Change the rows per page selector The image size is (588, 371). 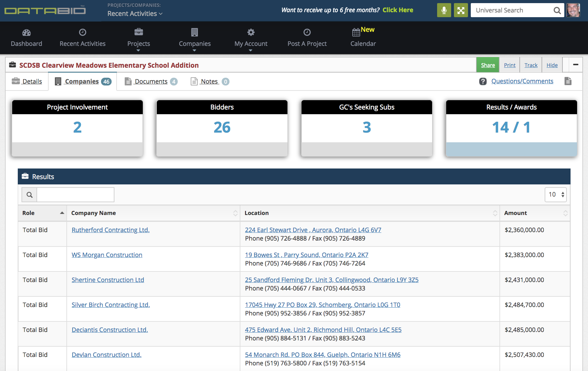pos(556,195)
